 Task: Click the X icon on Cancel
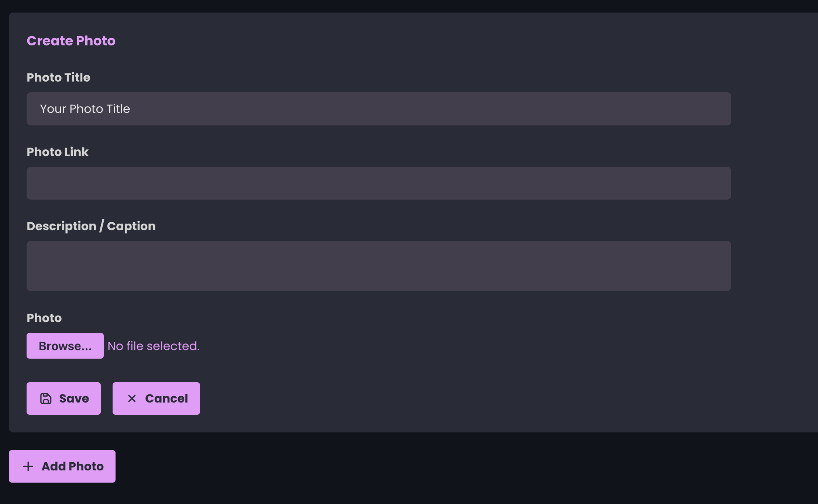[132, 398]
